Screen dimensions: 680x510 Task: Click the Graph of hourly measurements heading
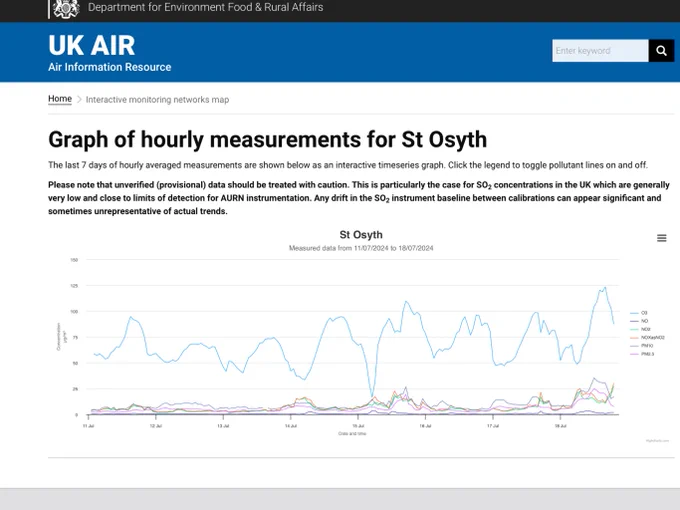click(x=268, y=140)
